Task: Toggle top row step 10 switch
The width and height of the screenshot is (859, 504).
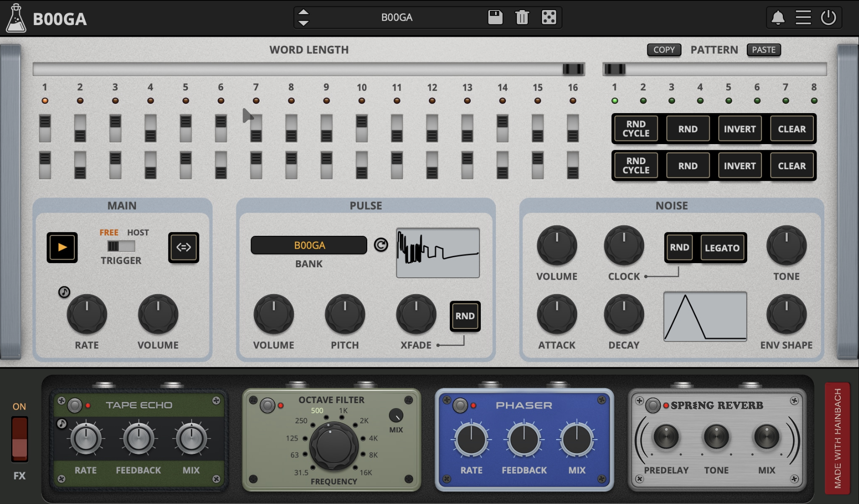Action: (x=362, y=129)
